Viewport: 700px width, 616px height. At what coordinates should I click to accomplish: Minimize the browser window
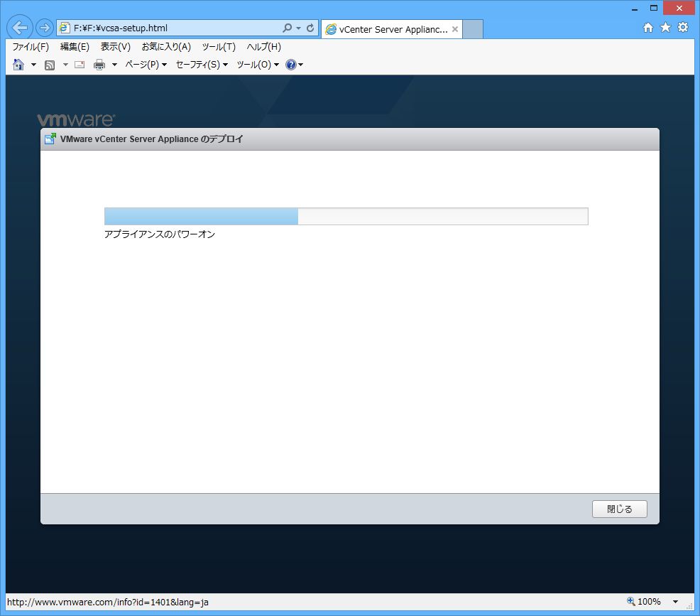click(x=635, y=9)
